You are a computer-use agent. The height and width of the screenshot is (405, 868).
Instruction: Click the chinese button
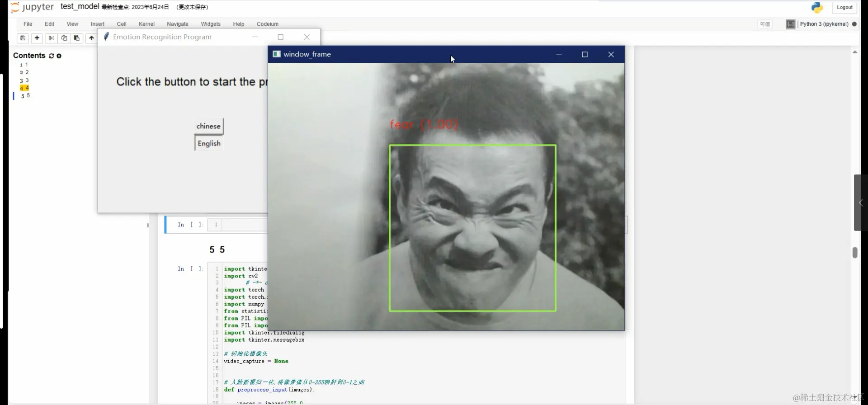click(209, 126)
